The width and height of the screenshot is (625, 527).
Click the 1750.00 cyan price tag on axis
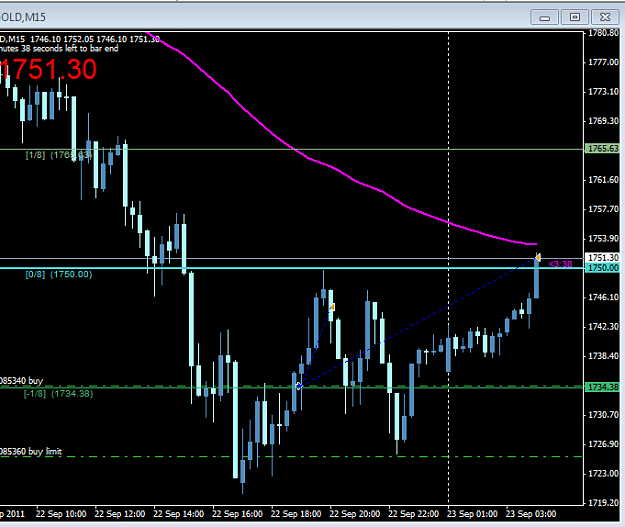click(x=602, y=268)
